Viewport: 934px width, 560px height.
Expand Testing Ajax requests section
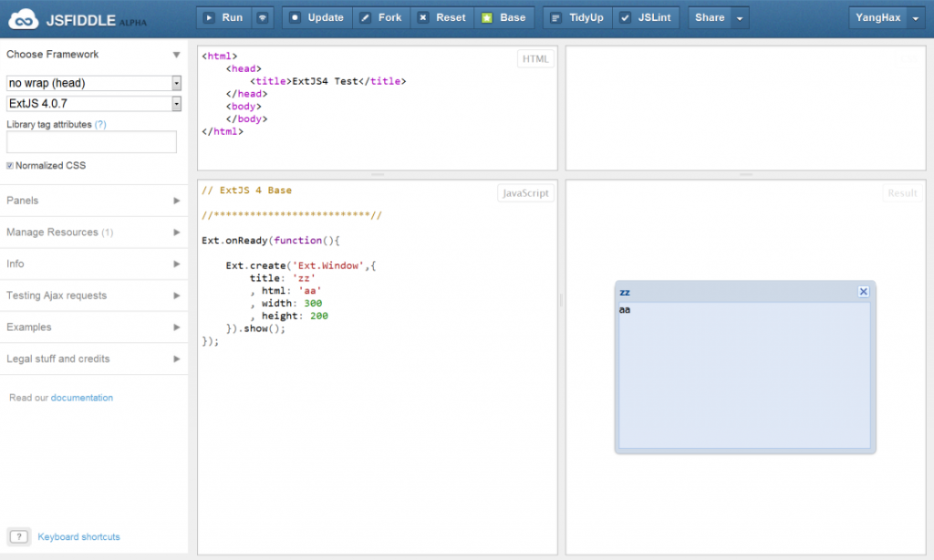[94, 296]
